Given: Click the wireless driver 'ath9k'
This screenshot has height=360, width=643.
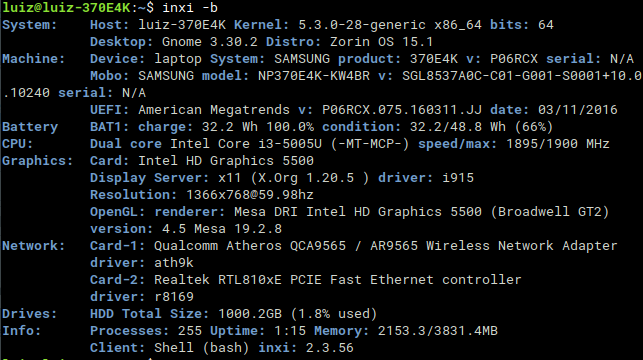Looking at the screenshot, I should point(174,263).
